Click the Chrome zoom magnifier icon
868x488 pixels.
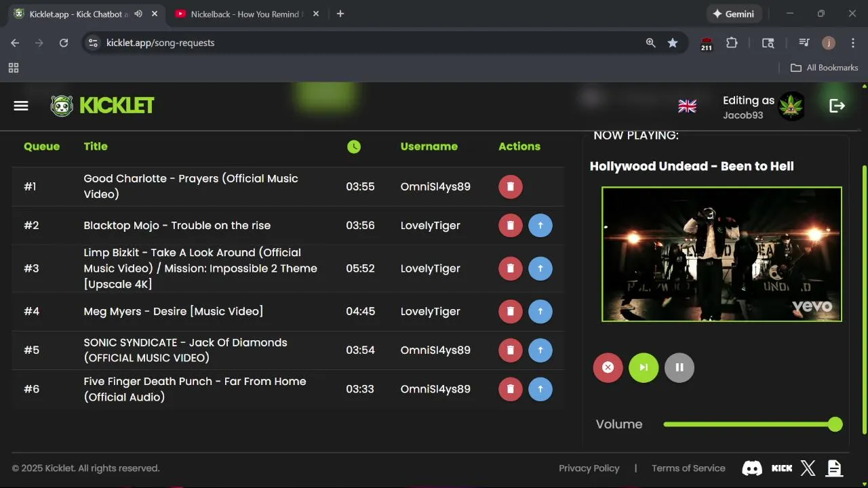651,43
